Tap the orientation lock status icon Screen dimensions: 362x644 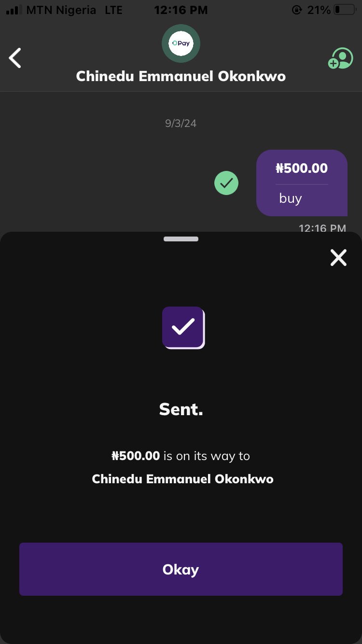(297, 10)
